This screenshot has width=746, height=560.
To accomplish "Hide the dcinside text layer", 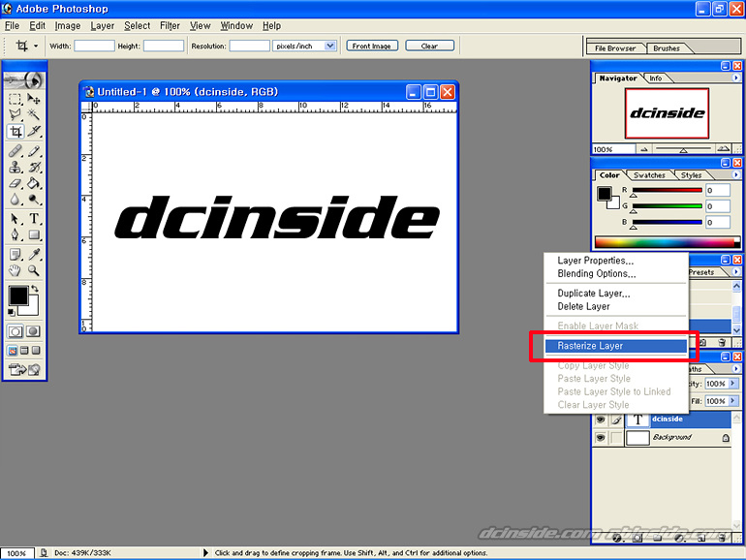I will click(x=601, y=420).
